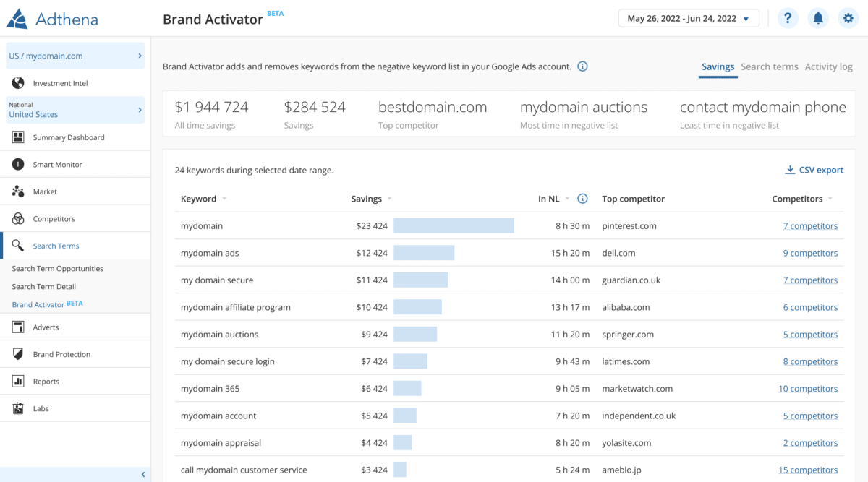Click 'contact mydomain phone' stat
This screenshot has width=868, height=482.
coord(763,108)
